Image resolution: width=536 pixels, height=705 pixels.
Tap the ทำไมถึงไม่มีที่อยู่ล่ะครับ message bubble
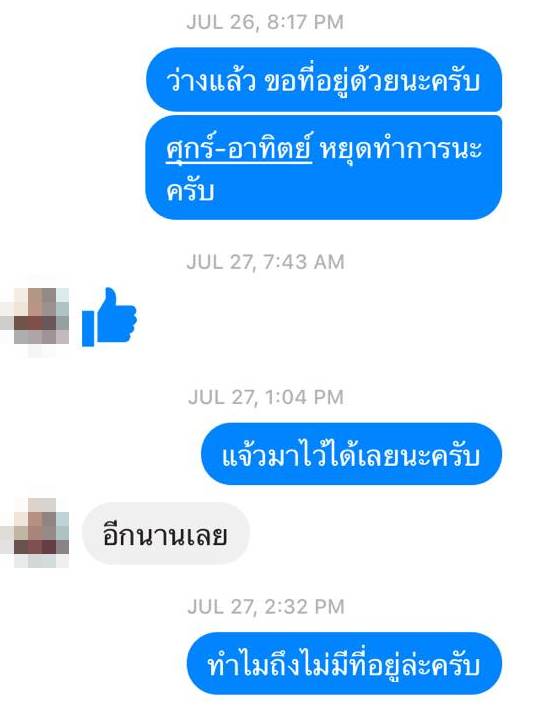[x=344, y=664]
